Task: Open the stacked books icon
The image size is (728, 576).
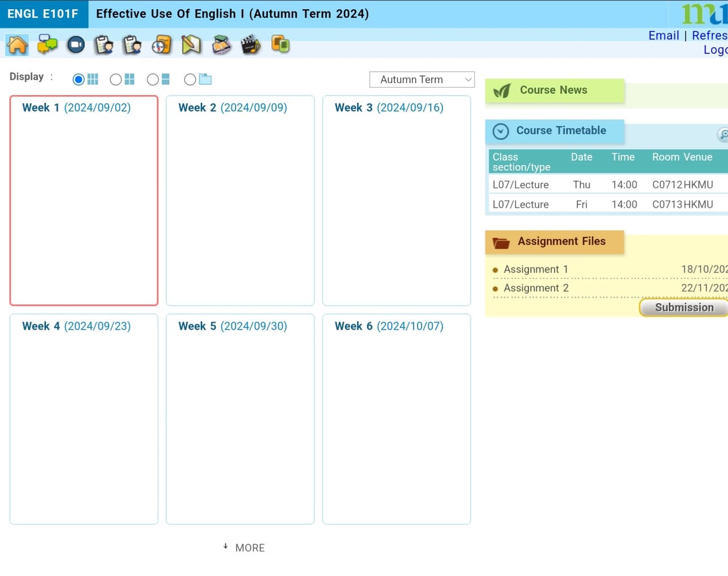Action: (221, 44)
